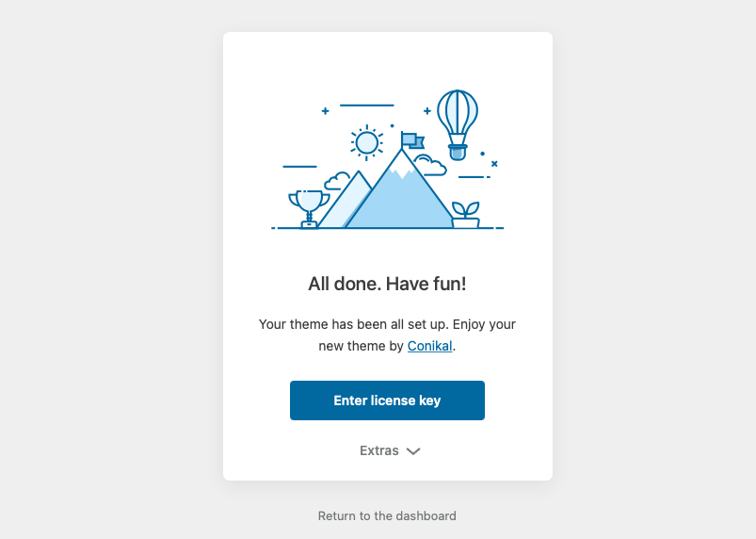
Task: Click the sun icon in the illustration
Action: click(366, 142)
